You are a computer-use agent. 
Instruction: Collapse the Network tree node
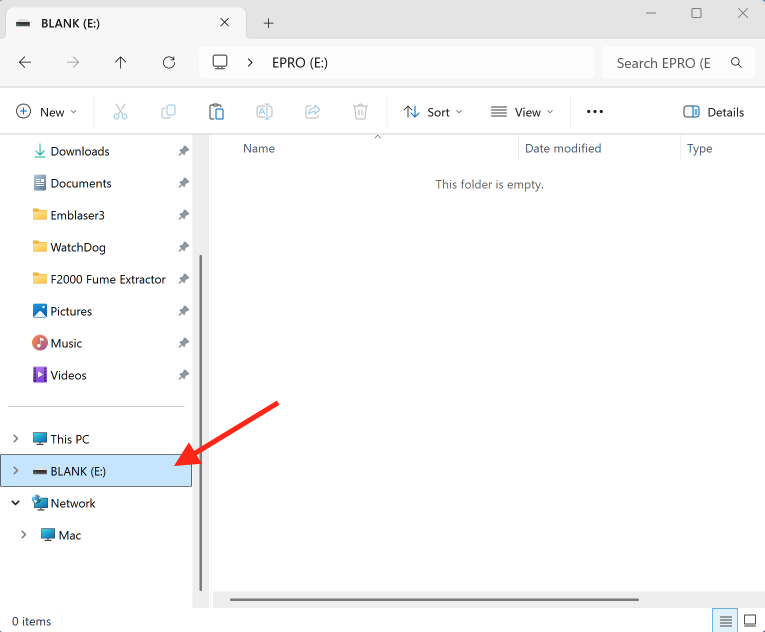[16, 503]
